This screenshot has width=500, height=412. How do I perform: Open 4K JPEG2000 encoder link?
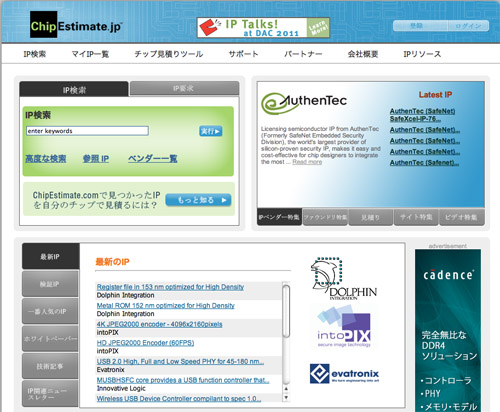click(x=159, y=324)
